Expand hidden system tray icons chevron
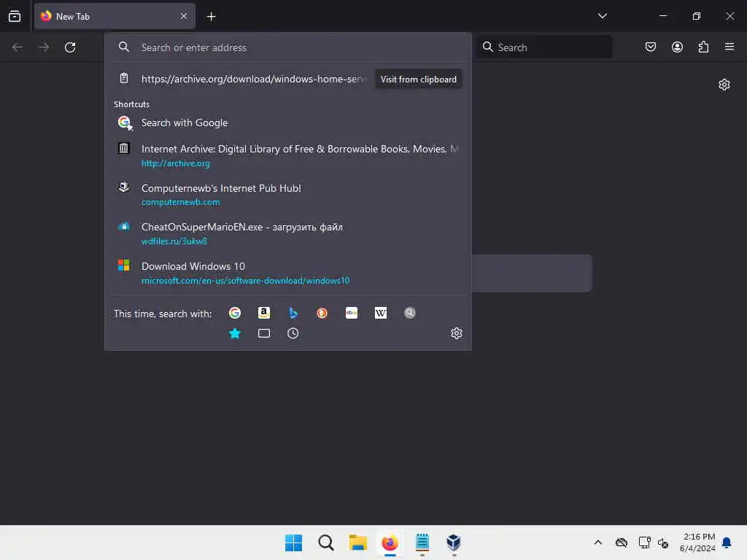Viewport: 747px width, 560px height. coord(598,542)
